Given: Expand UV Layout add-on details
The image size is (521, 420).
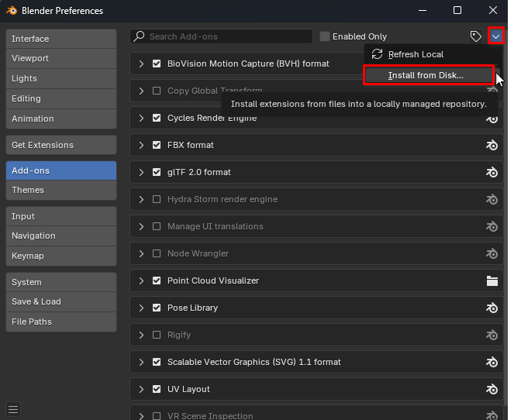Looking at the screenshot, I should [141, 389].
